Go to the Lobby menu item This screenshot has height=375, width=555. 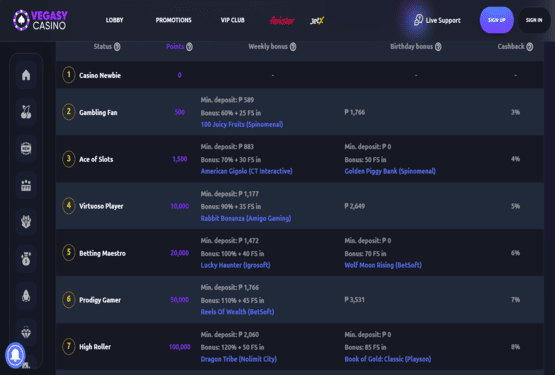[114, 20]
